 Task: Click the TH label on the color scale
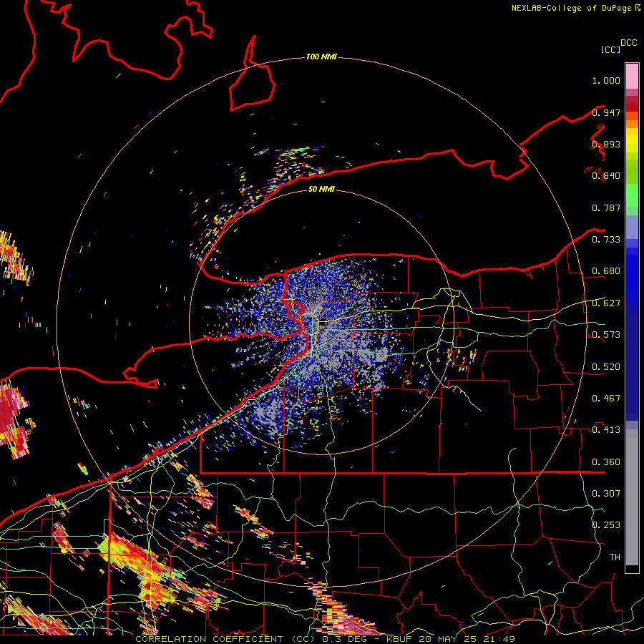coord(615,557)
